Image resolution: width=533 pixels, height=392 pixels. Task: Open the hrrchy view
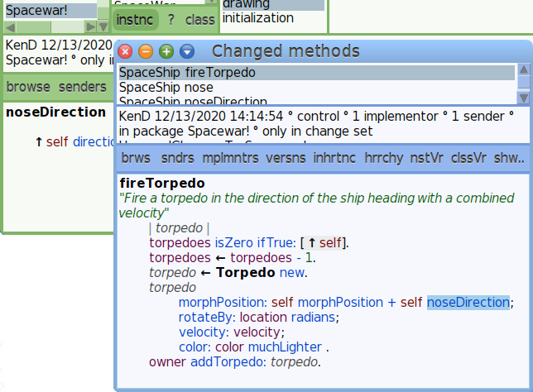click(383, 157)
